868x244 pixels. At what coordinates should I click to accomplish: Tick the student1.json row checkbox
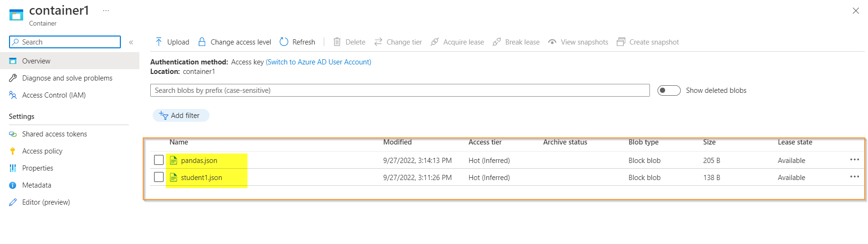pos(159,177)
